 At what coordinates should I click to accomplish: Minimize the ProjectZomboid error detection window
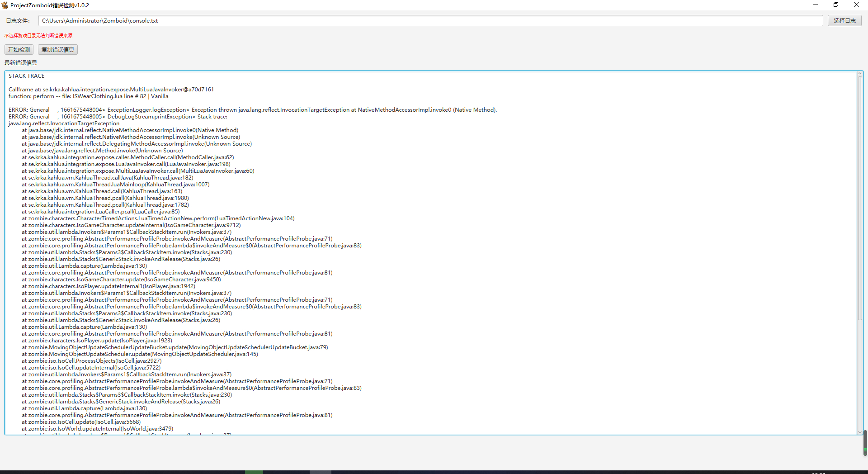coord(816,5)
